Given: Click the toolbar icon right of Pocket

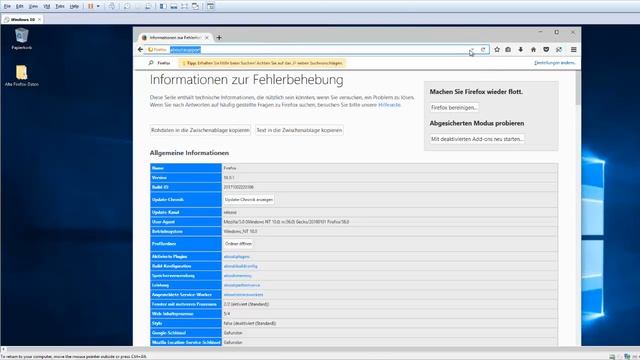Looking at the screenshot, I should point(559,49).
